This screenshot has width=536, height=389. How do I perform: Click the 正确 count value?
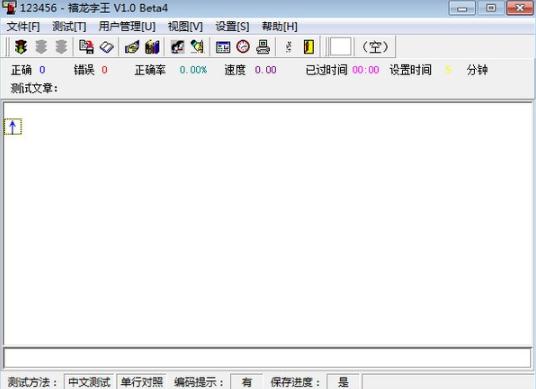click(42, 70)
